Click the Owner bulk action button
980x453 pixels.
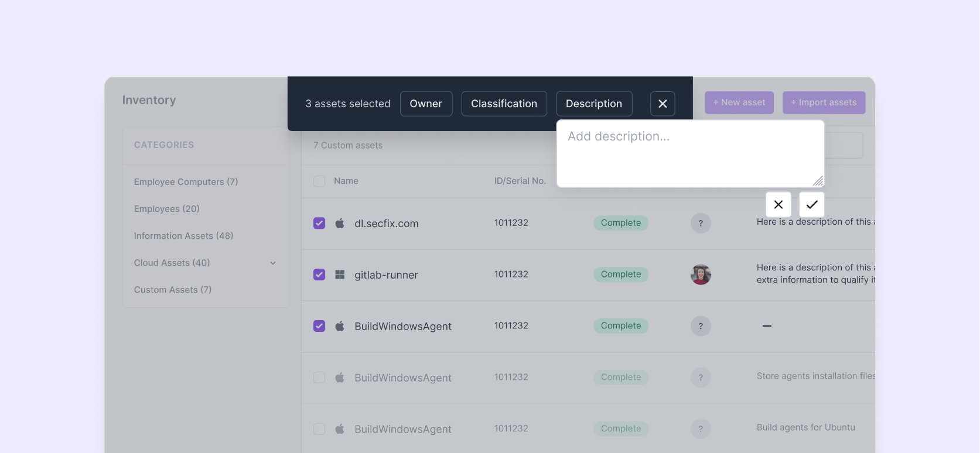[x=426, y=104]
